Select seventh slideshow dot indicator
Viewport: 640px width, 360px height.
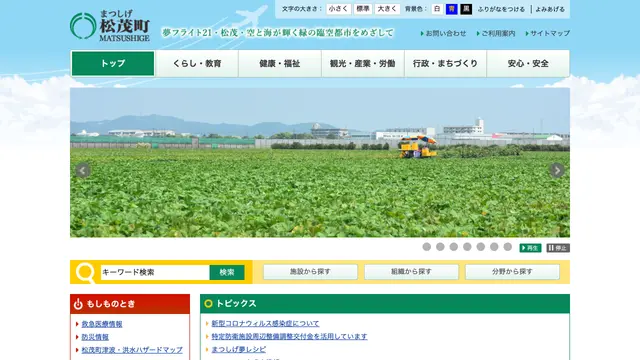click(x=507, y=247)
